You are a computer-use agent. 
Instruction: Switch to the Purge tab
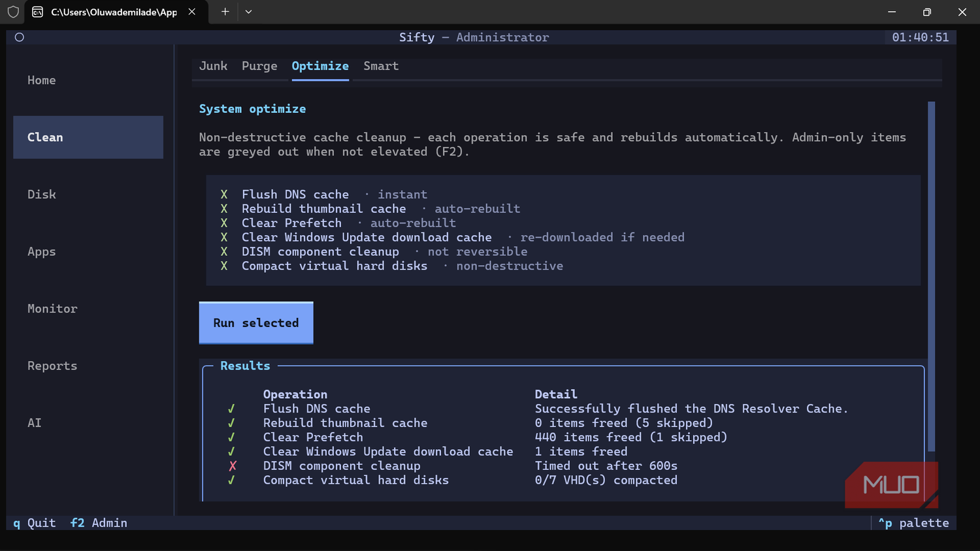coord(259,66)
